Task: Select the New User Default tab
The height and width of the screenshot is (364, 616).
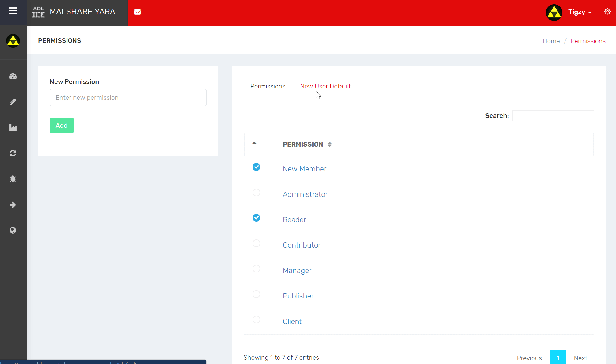Action: [325, 86]
